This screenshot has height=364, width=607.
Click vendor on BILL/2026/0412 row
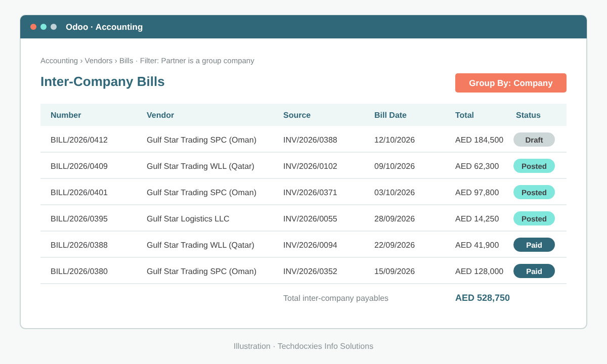click(201, 140)
